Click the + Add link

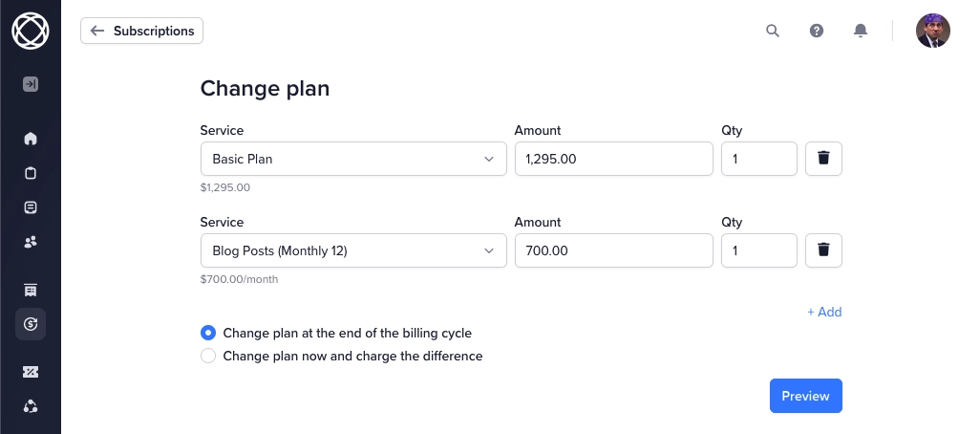click(x=824, y=312)
